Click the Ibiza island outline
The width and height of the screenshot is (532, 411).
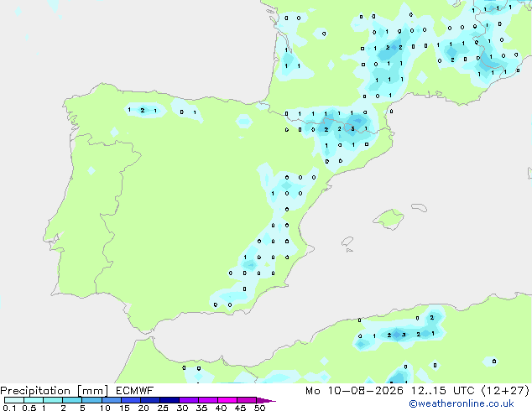347,242
